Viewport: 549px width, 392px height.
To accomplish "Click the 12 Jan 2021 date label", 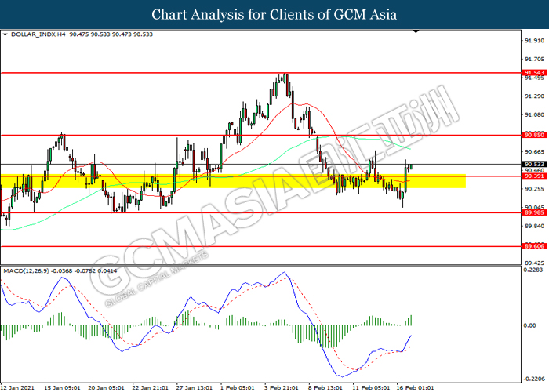I will (x=18, y=388).
